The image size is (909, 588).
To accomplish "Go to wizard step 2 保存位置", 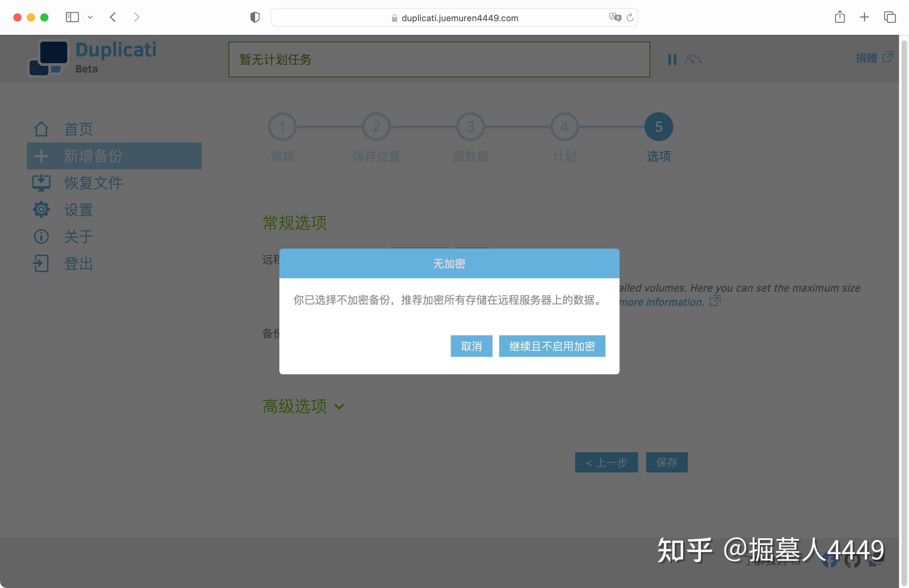I will click(376, 127).
